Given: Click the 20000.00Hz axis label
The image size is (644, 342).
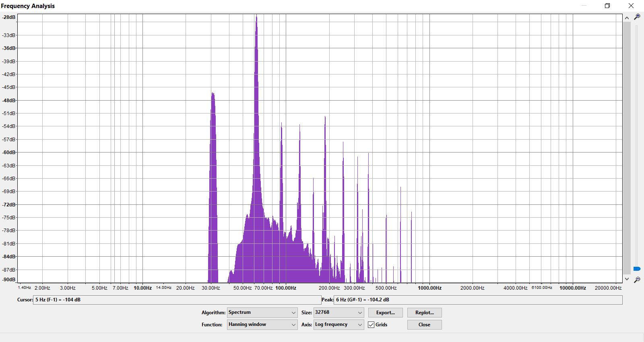Looking at the screenshot, I should [x=608, y=288].
